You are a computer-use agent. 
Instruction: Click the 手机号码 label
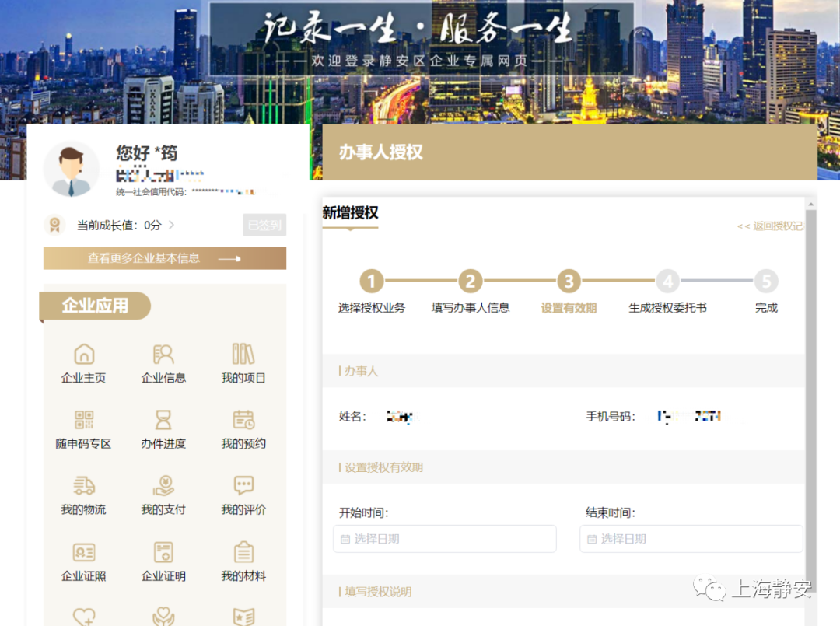point(611,417)
